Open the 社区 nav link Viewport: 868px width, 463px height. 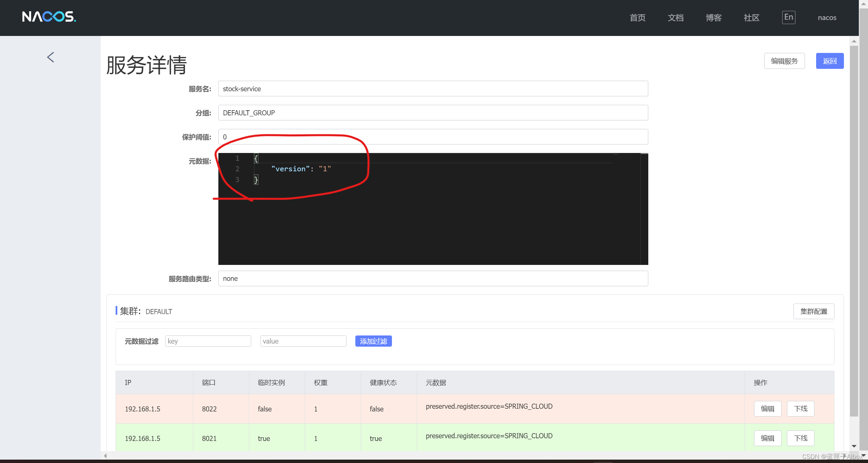[x=751, y=18]
